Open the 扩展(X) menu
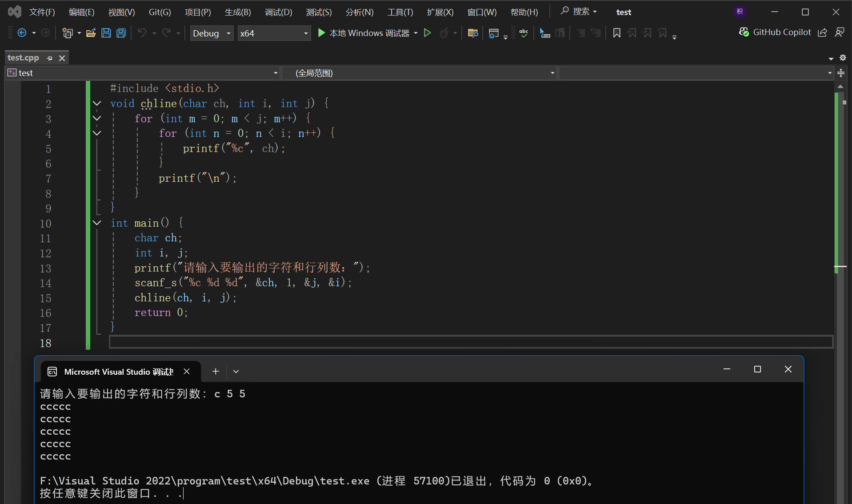852x504 pixels. point(440,12)
